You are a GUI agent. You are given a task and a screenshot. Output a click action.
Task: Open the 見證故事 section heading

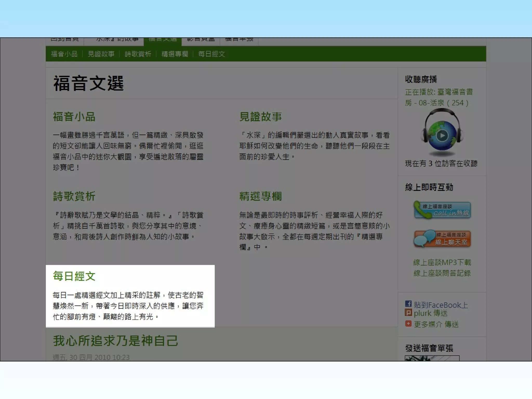click(261, 117)
